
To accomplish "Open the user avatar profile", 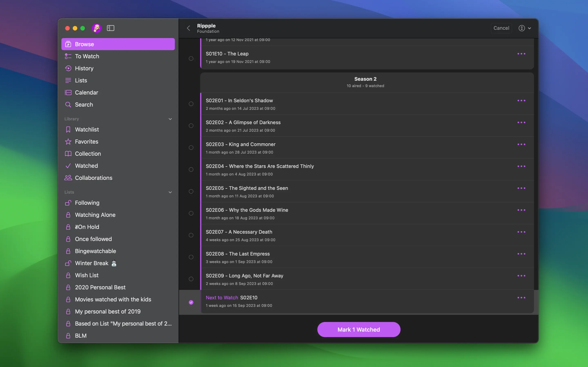I will [x=96, y=28].
